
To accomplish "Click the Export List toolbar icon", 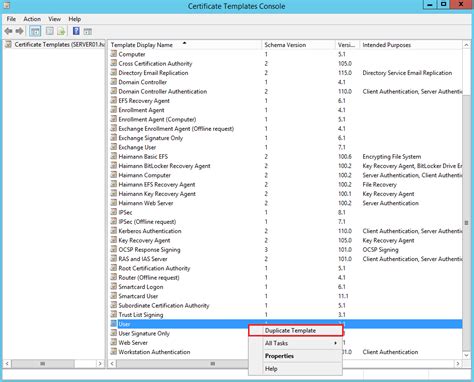I will [61, 31].
